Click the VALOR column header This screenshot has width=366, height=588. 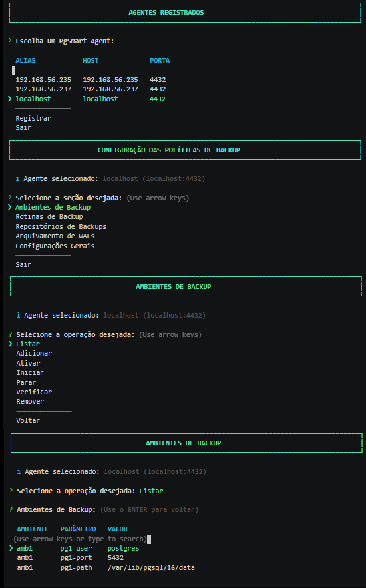[118, 529]
